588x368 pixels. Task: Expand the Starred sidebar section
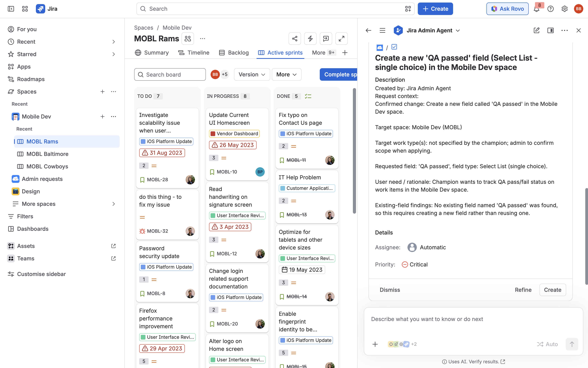113,54
